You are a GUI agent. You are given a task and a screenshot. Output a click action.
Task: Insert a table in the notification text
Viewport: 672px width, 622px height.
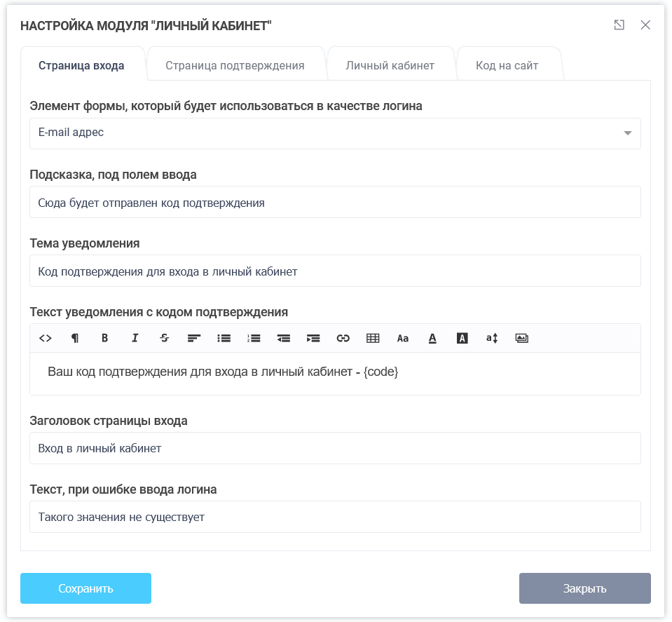[x=373, y=338]
